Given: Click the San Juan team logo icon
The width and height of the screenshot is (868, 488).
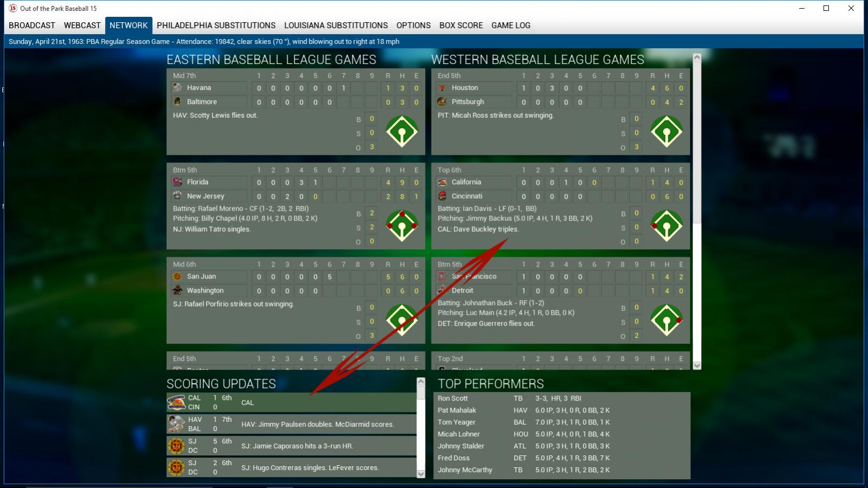Looking at the screenshot, I should coord(178,276).
